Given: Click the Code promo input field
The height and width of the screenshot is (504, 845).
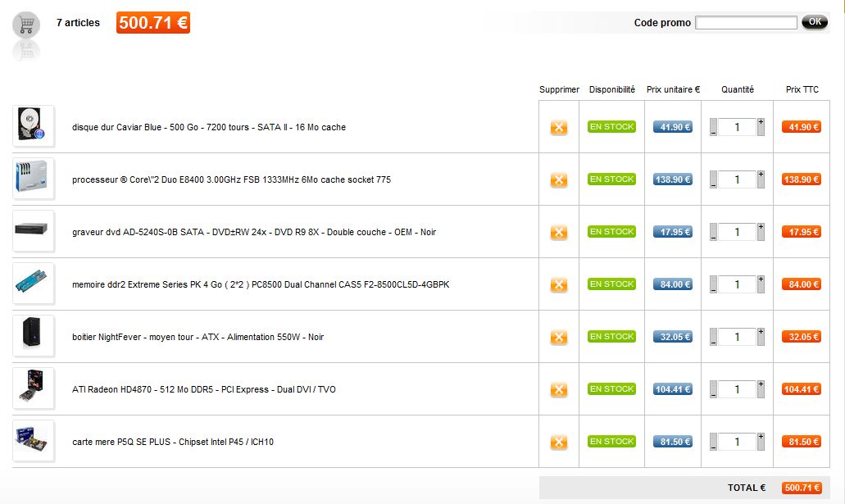Looking at the screenshot, I should coord(746,23).
